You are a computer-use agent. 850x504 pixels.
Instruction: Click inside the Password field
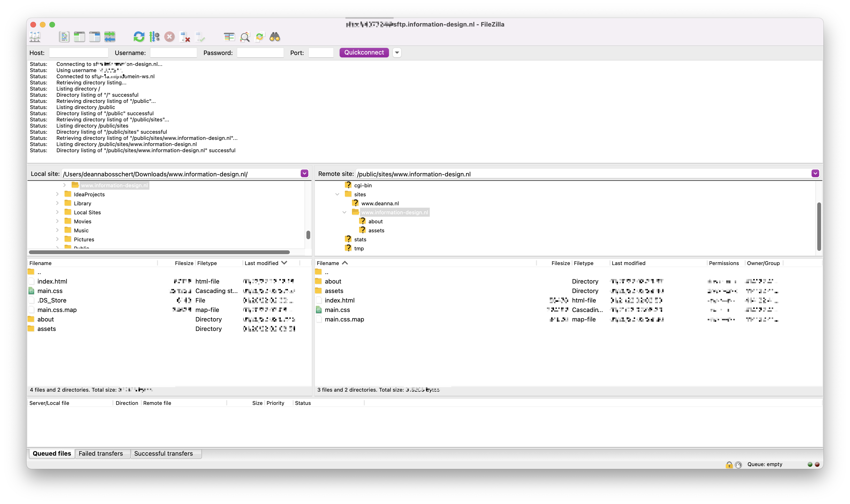coord(260,53)
